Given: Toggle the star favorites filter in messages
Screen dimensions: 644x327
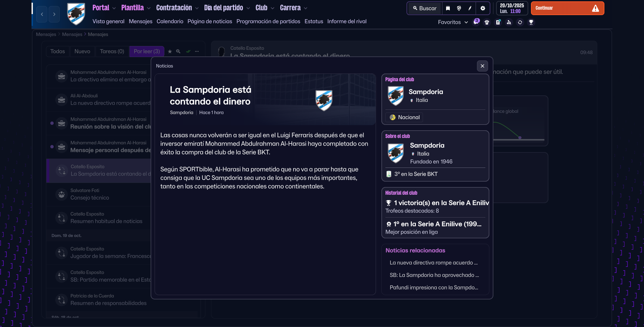Looking at the screenshot, I should coord(170,51).
